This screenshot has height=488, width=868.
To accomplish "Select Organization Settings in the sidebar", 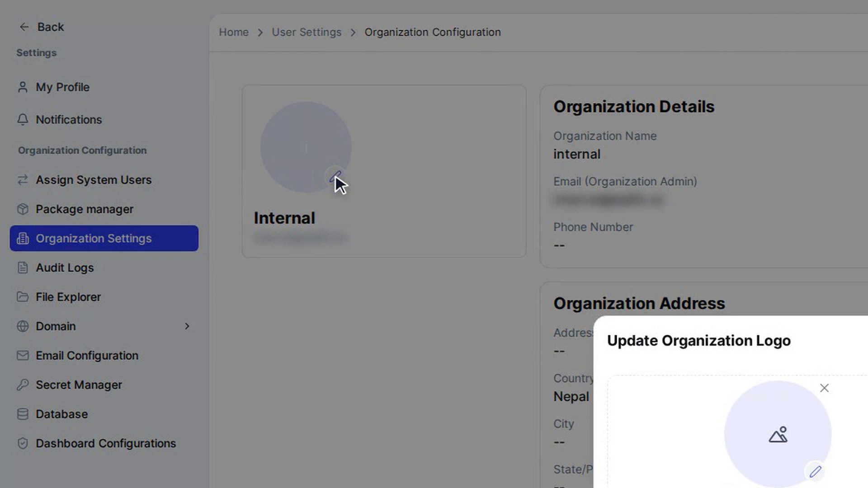I will point(104,239).
